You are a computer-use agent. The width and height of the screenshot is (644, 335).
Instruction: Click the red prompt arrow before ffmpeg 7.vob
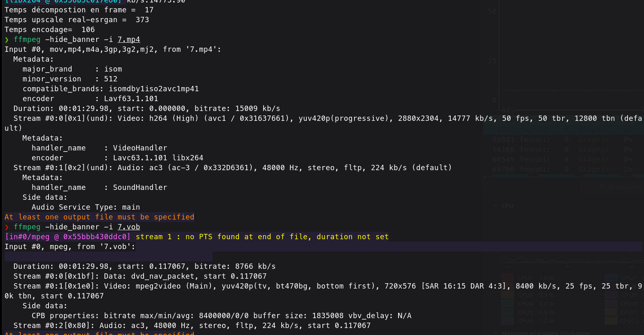(7, 227)
